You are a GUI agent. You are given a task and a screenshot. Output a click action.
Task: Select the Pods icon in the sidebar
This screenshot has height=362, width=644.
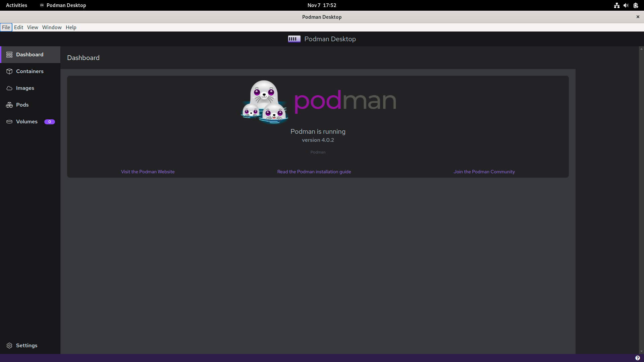(9, 105)
